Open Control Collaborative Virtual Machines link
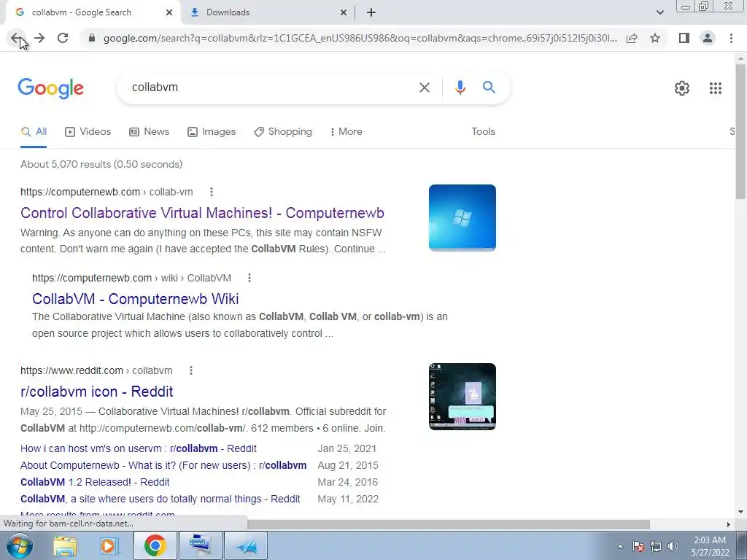The width and height of the screenshot is (747, 560). 202,213
